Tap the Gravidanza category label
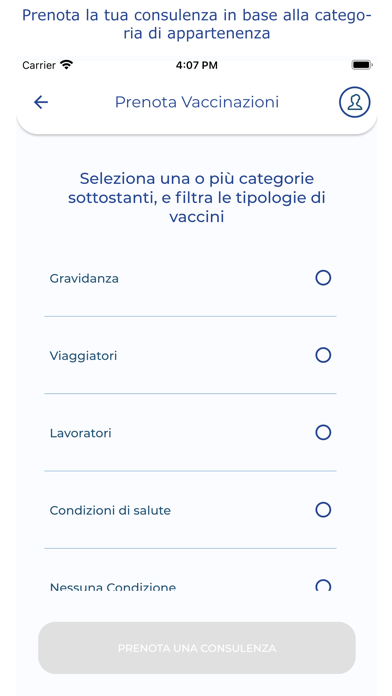Viewport: 392px width, 696px height. point(84,279)
